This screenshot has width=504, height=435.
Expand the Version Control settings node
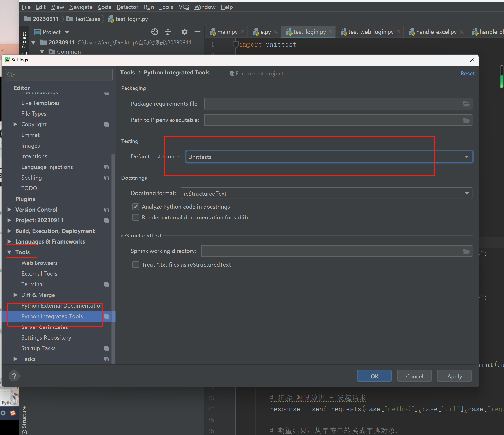coord(9,210)
